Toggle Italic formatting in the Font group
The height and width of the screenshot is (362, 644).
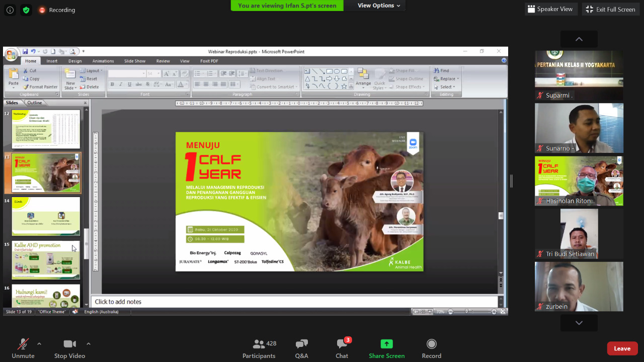(x=121, y=84)
